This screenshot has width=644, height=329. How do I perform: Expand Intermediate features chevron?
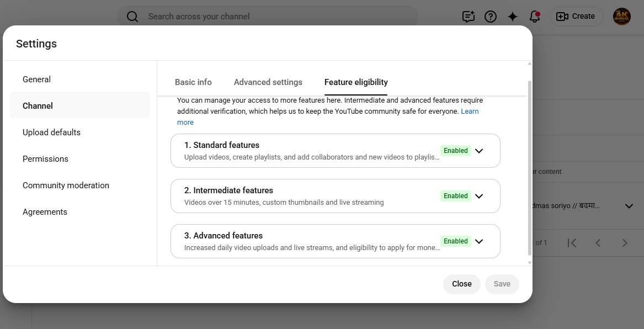[478, 196]
